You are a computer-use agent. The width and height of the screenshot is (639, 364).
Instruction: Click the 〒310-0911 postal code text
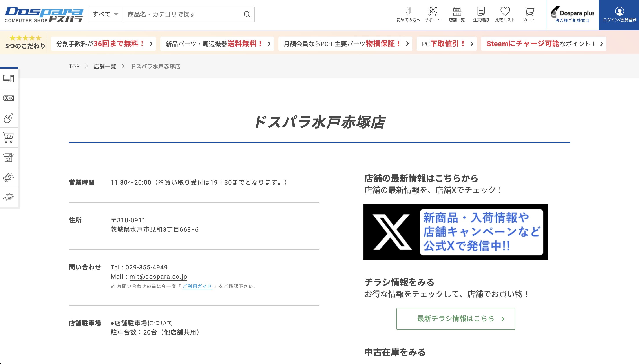[x=128, y=220]
